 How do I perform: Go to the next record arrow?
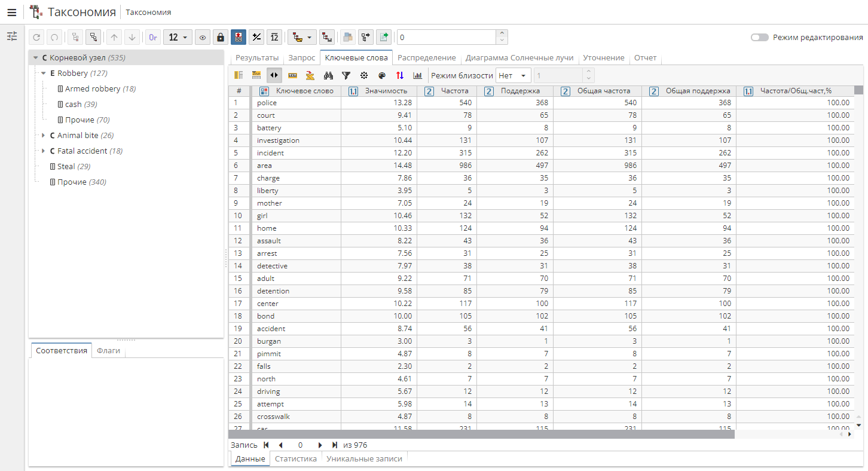(x=320, y=445)
